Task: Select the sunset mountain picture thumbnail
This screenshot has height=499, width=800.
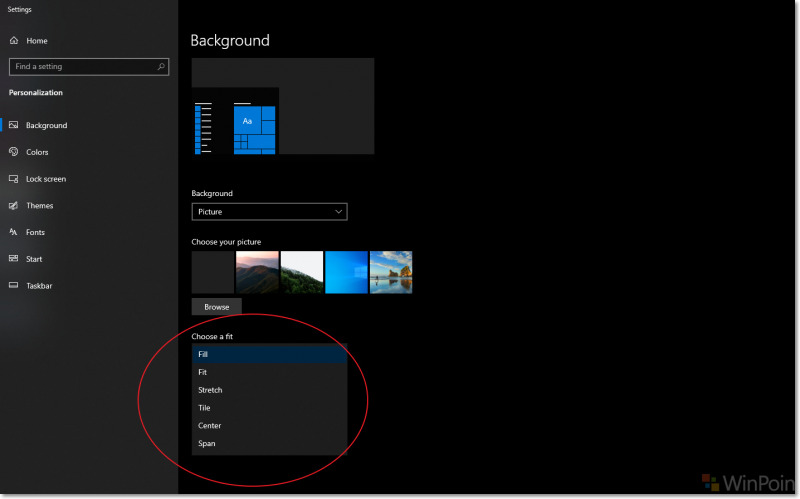Action: [x=257, y=272]
